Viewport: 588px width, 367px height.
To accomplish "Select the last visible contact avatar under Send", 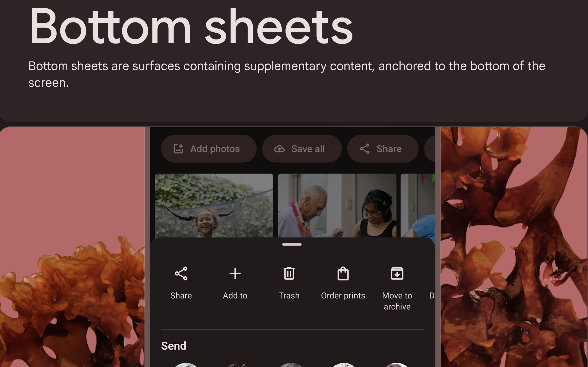I will point(396,365).
